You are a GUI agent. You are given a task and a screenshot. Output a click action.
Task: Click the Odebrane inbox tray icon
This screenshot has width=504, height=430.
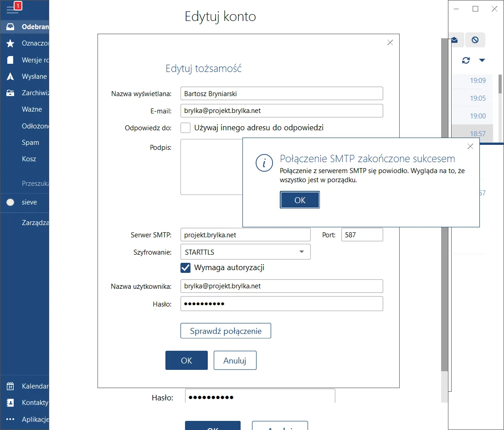(x=10, y=27)
